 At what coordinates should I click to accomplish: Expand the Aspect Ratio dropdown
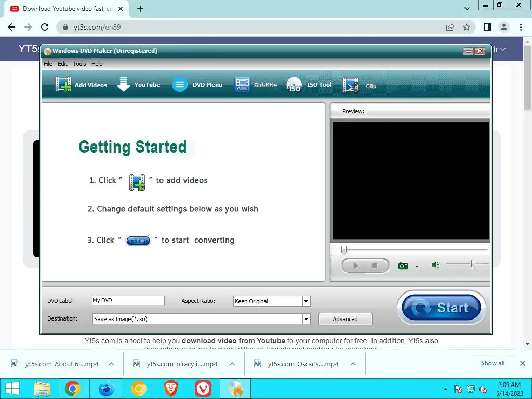pos(306,301)
